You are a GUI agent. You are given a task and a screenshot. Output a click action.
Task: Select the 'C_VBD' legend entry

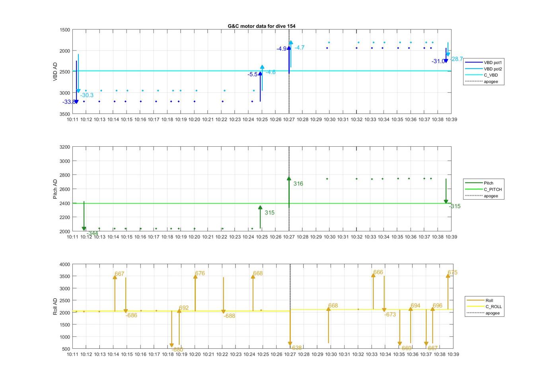484,75
